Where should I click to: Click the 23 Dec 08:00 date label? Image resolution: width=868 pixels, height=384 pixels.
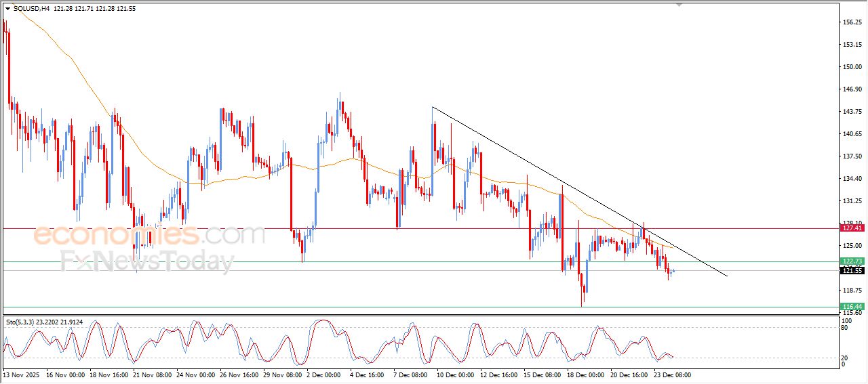[673, 375]
